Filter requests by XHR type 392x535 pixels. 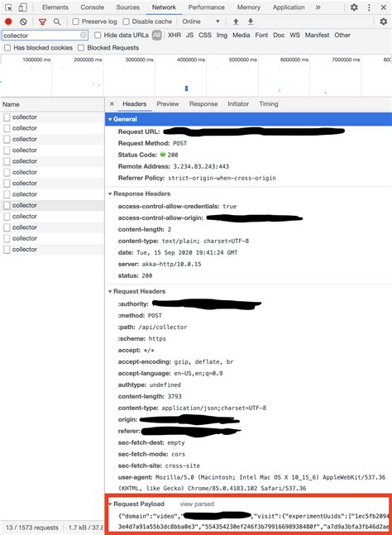[174, 36]
